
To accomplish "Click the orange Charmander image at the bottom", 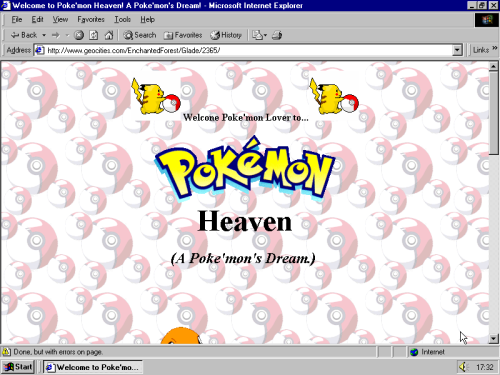I will point(181,335).
